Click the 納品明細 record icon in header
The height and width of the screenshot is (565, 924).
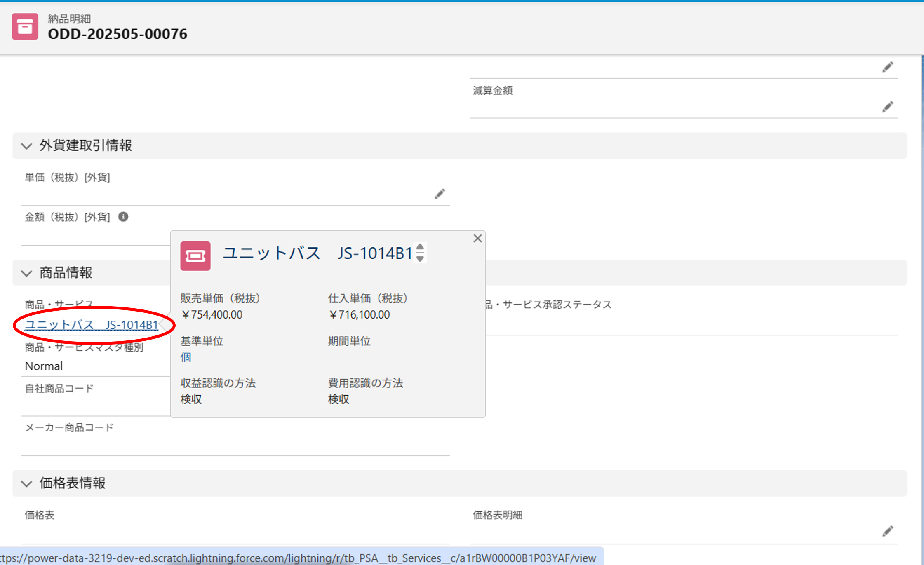[25, 26]
